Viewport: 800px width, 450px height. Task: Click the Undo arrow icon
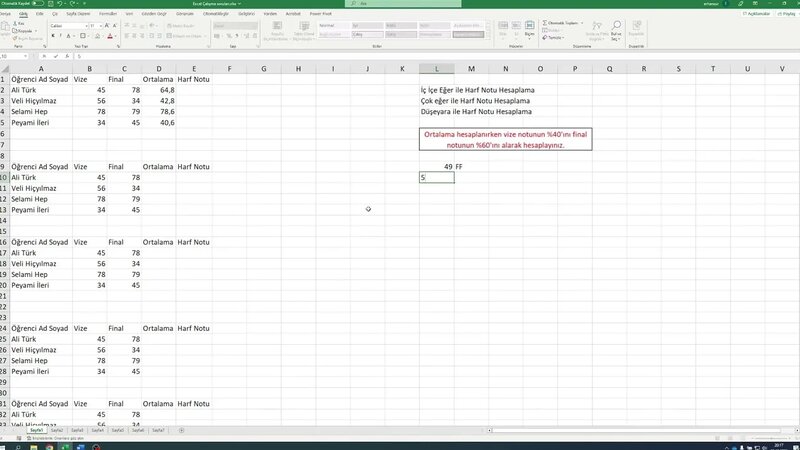pyautogui.click(x=60, y=4)
